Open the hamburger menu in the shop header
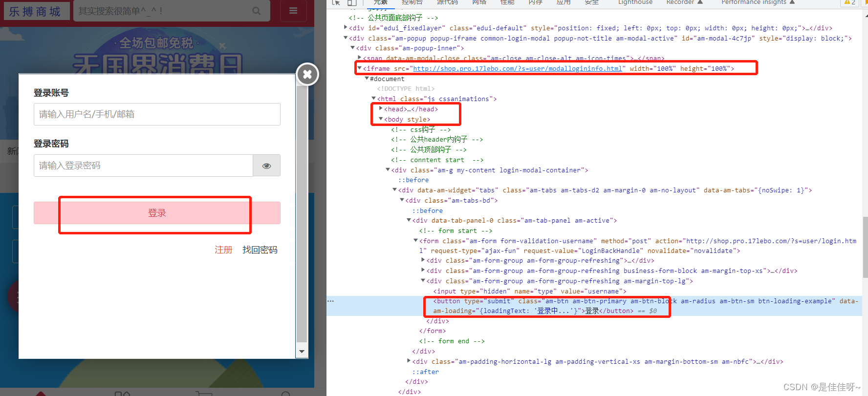 (293, 11)
